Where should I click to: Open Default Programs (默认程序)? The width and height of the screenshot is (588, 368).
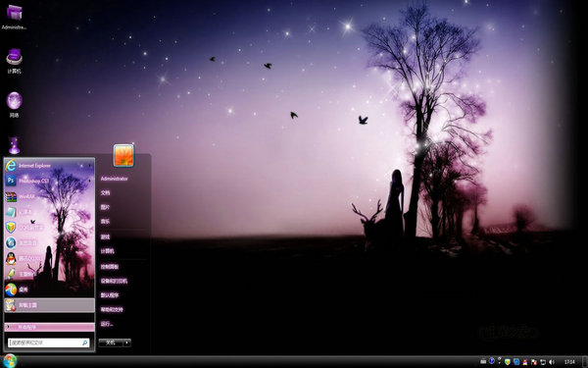[110, 295]
